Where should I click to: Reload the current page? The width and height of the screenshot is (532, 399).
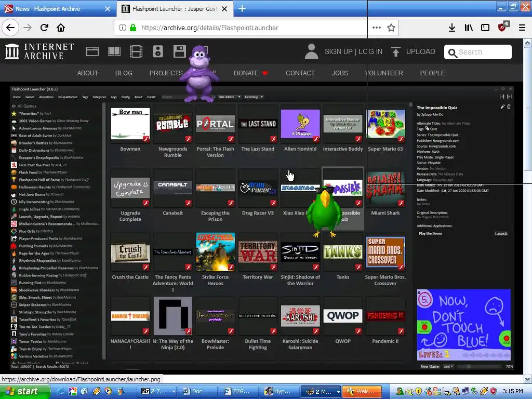click(x=44, y=28)
